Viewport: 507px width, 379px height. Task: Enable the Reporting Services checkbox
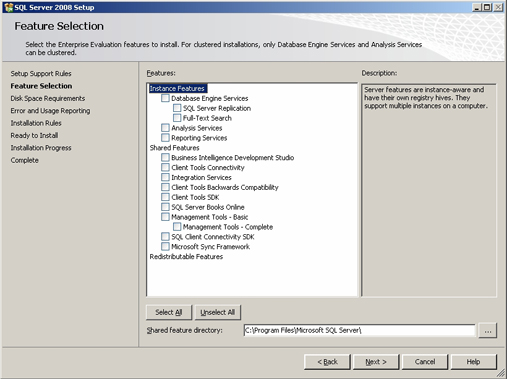pyautogui.click(x=165, y=138)
